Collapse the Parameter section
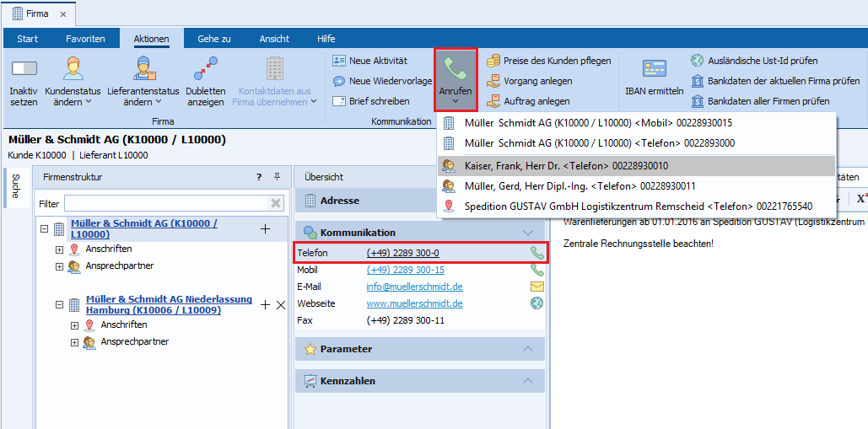Image resolution: width=868 pixels, height=429 pixels. [x=528, y=349]
